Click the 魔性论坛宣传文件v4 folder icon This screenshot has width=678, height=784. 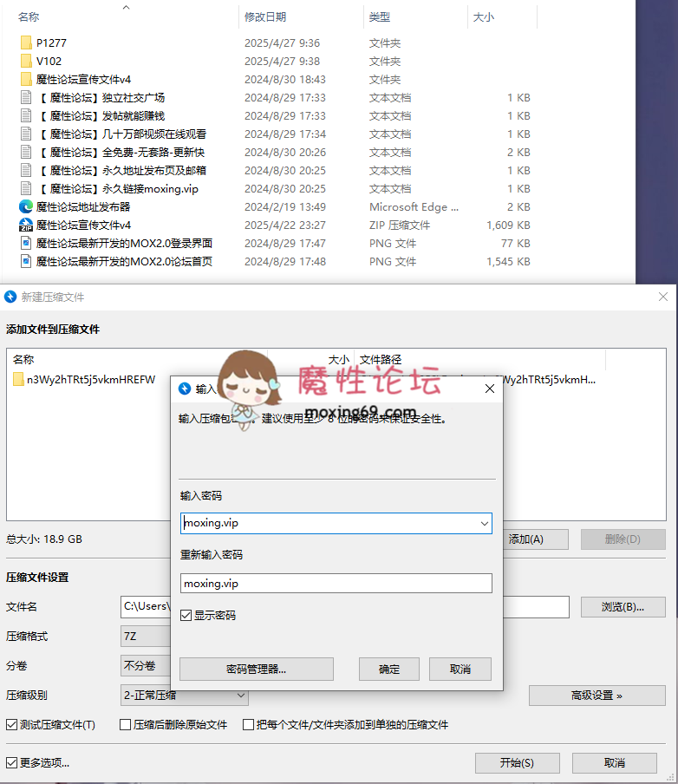click(x=26, y=80)
